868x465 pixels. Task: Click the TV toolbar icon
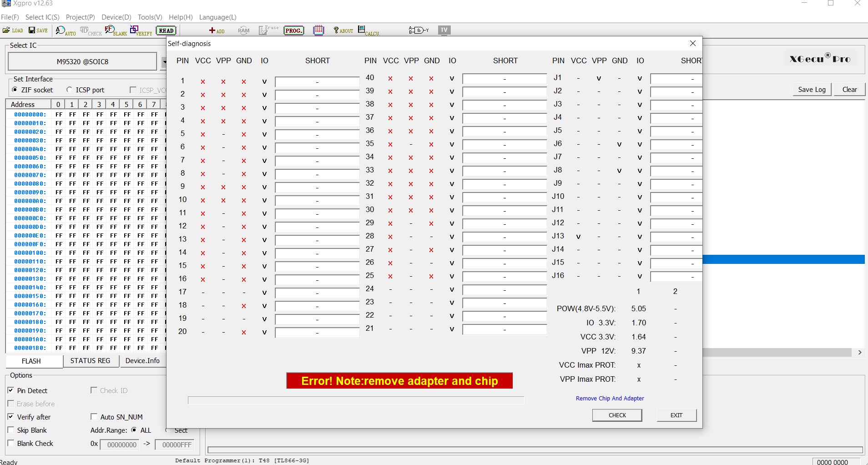tap(444, 30)
